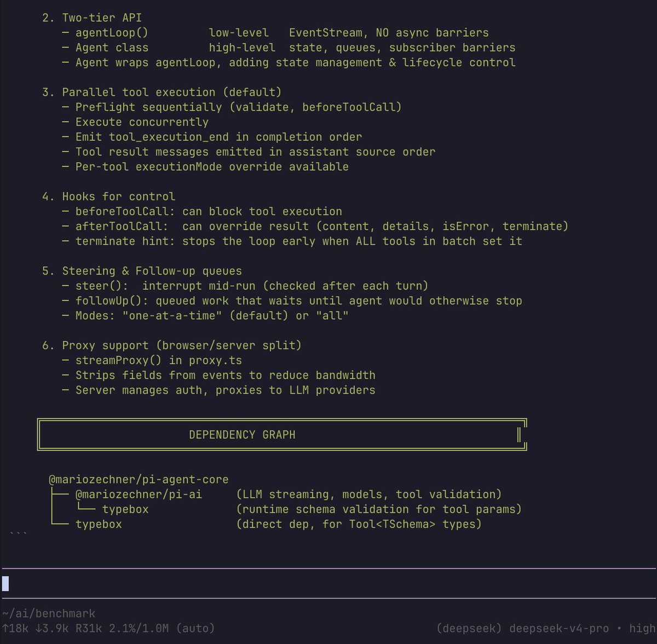
Task: Click 'steer(): interrupt mid-run' line
Action: coord(245,286)
